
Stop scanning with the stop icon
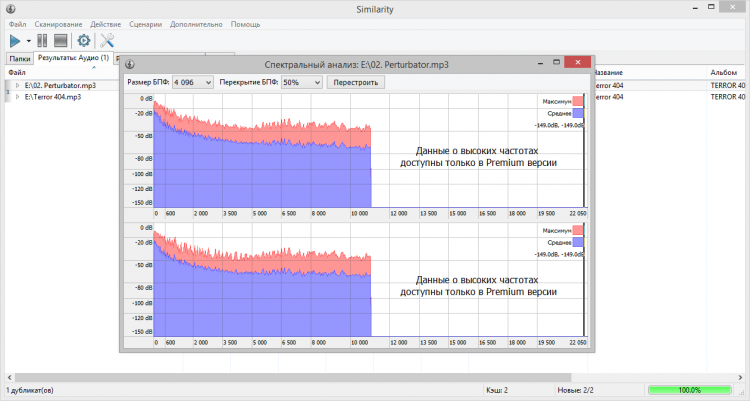tap(61, 41)
